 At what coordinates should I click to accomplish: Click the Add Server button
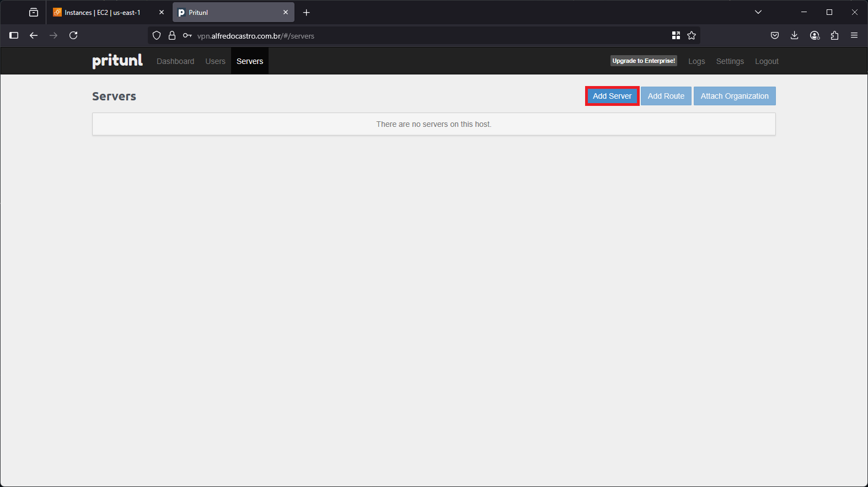[612, 96]
